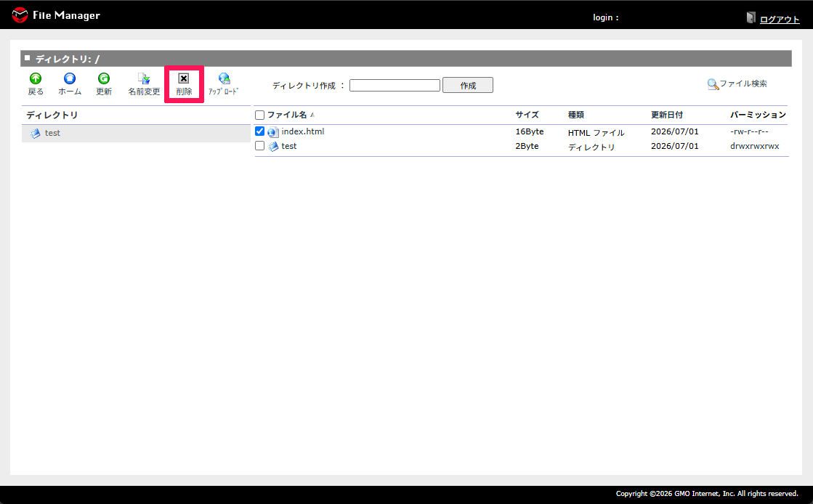The image size is (813, 504).
Task: Click the HTML ファイル type cell
Action: 596,133
